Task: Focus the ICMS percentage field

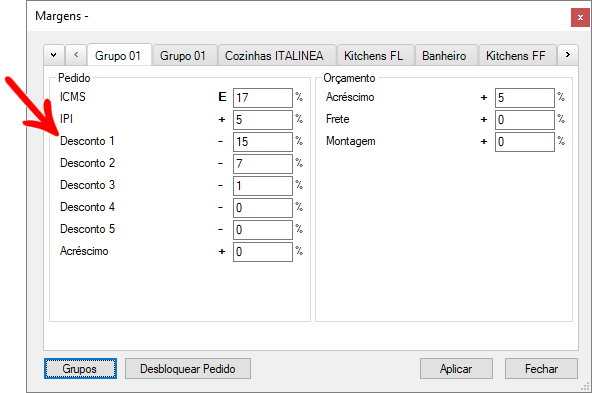Action: tap(263, 98)
